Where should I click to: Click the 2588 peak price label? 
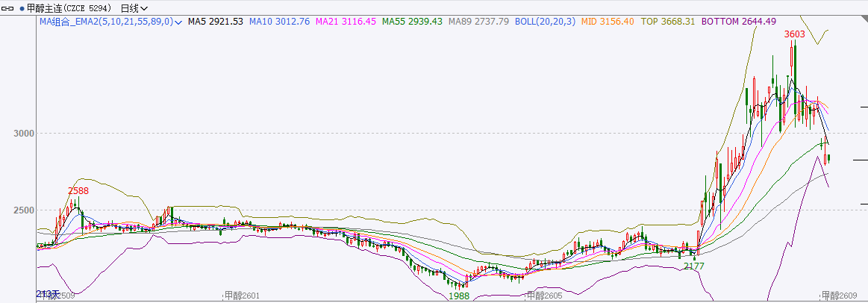[x=78, y=190]
